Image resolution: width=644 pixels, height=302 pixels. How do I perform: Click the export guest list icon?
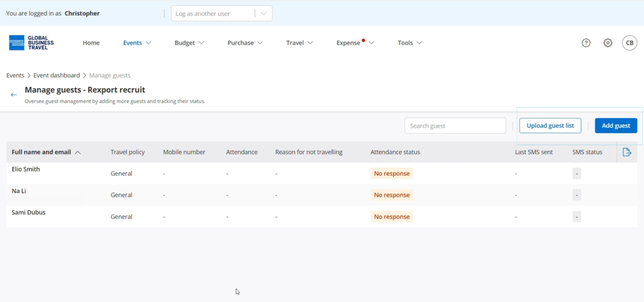pos(626,152)
